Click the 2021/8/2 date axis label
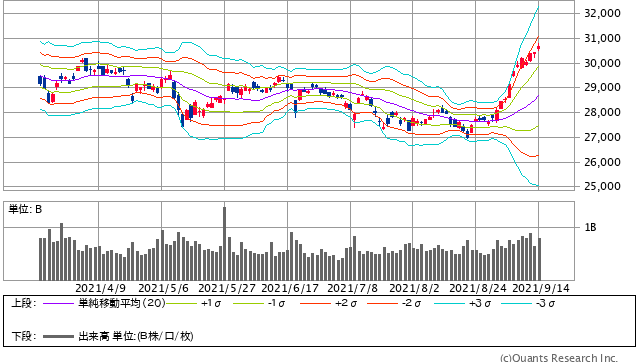 coord(414,288)
